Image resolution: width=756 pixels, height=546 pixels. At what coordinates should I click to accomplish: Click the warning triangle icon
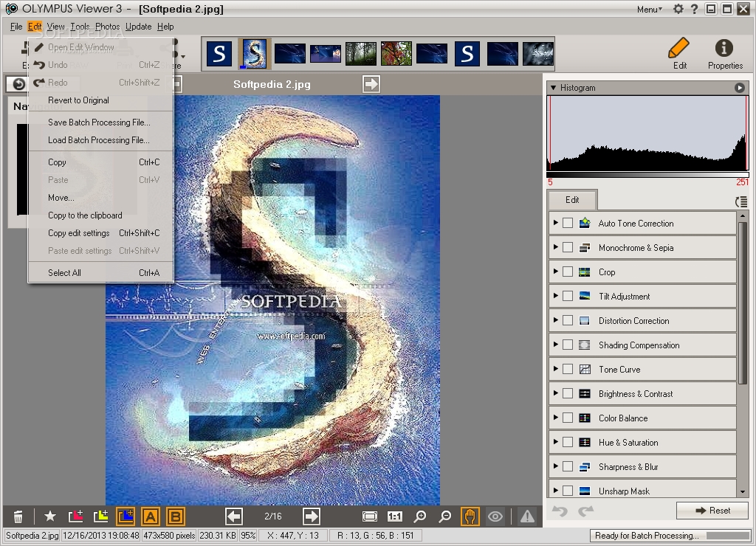coord(527,516)
